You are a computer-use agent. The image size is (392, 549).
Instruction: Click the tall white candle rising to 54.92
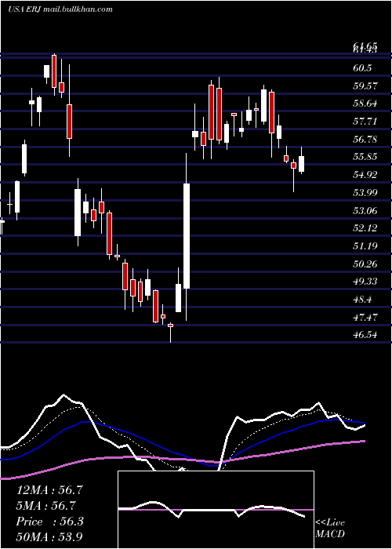187,236
